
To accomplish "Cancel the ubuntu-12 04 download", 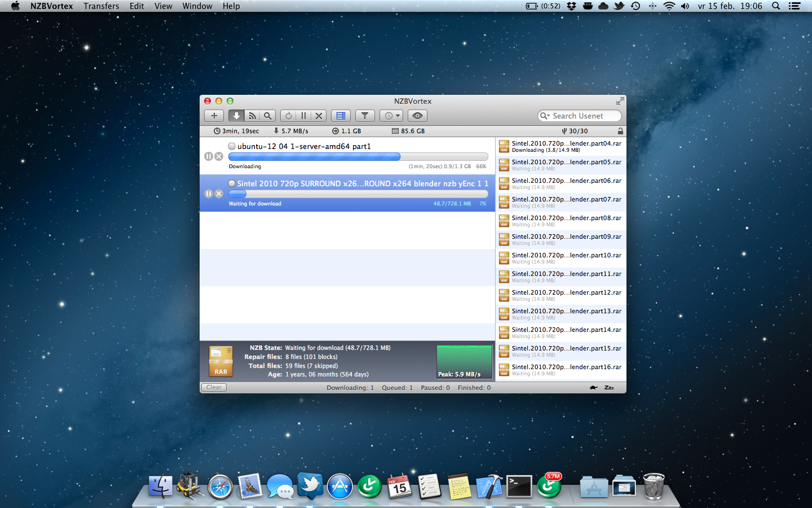I will [x=219, y=156].
